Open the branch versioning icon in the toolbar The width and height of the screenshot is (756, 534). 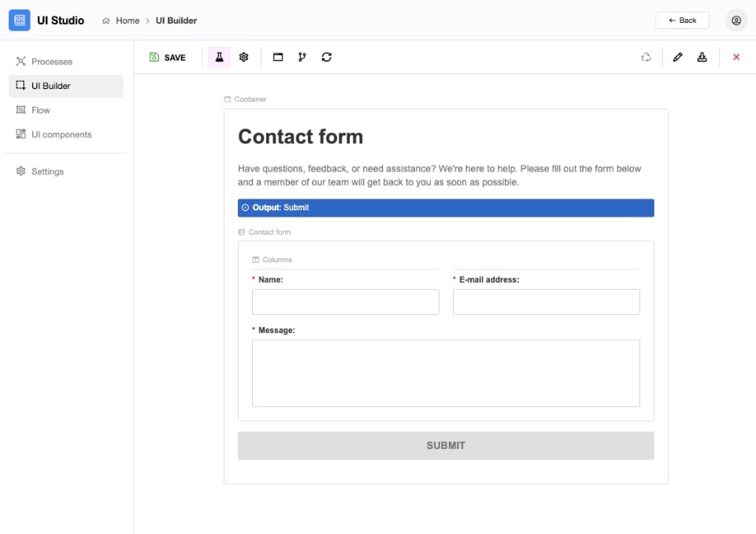point(302,57)
